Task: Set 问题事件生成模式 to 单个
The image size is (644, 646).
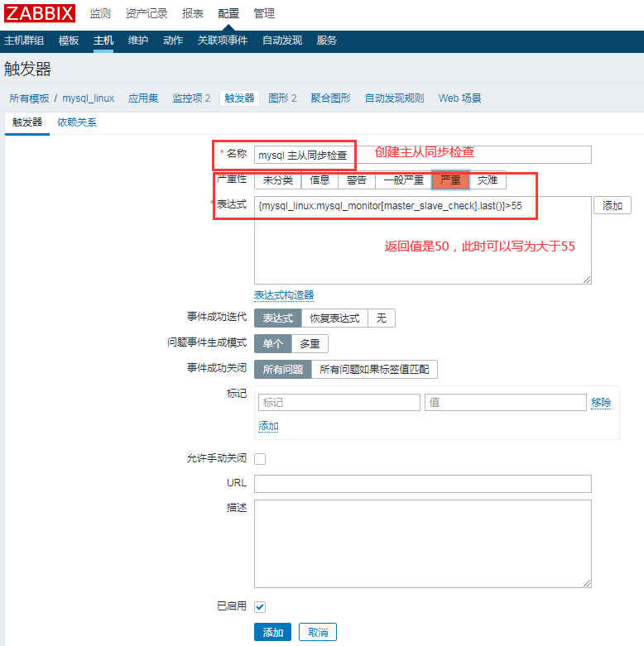Action: tap(273, 343)
